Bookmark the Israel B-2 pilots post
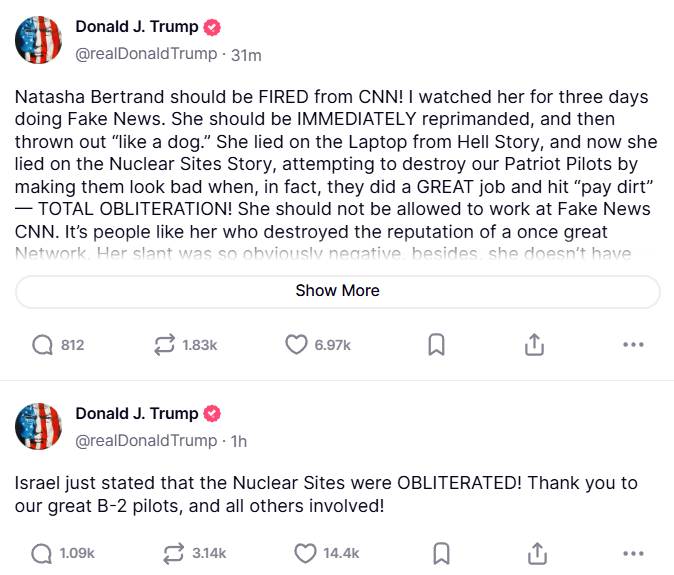This screenshot has width=674, height=575. (x=441, y=553)
